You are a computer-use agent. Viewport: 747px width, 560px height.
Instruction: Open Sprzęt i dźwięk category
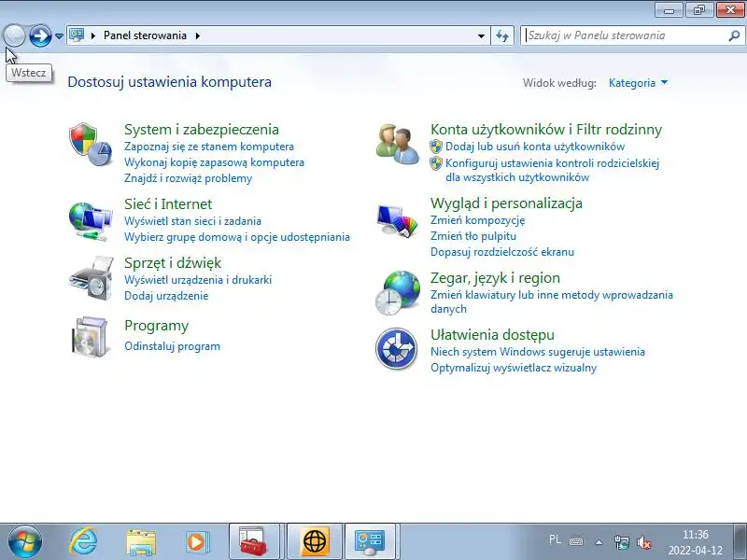coord(173,262)
